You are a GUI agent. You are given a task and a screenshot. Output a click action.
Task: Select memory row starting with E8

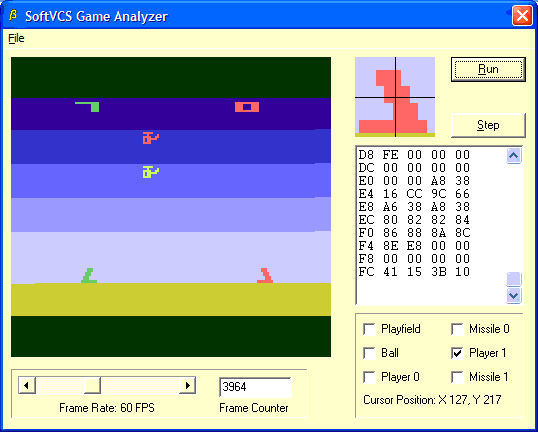tap(414, 207)
